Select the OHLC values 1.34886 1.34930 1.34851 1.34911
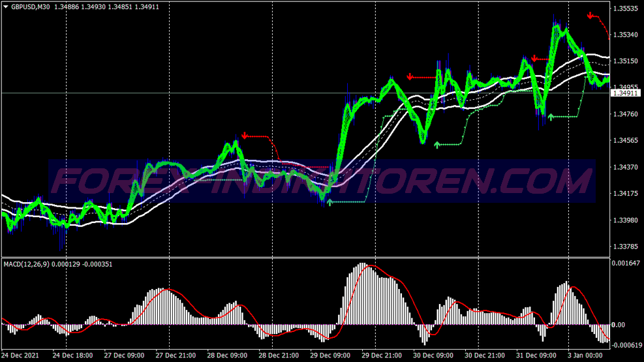 (107, 7)
